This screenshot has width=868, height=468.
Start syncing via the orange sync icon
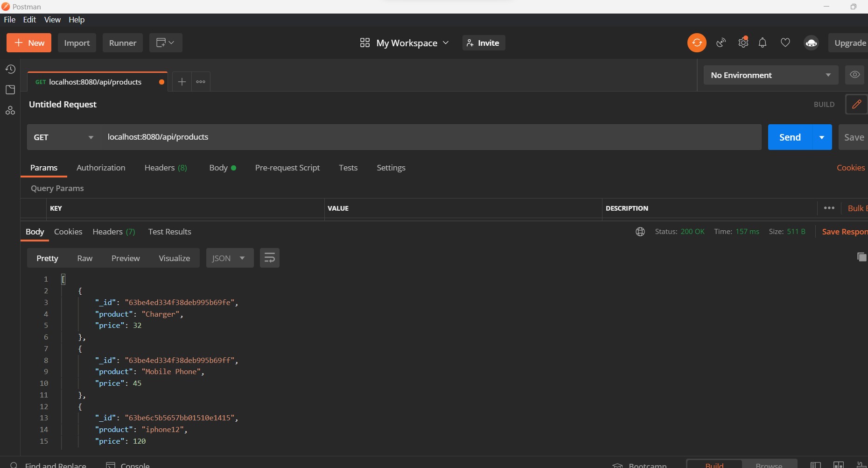click(x=696, y=43)
